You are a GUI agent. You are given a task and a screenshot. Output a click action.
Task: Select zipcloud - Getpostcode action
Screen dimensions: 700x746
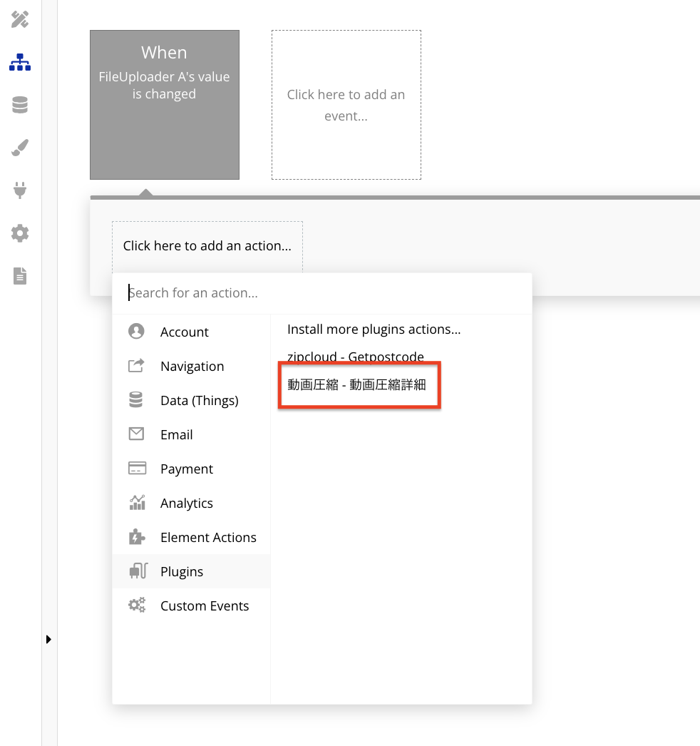coord(355,357)
